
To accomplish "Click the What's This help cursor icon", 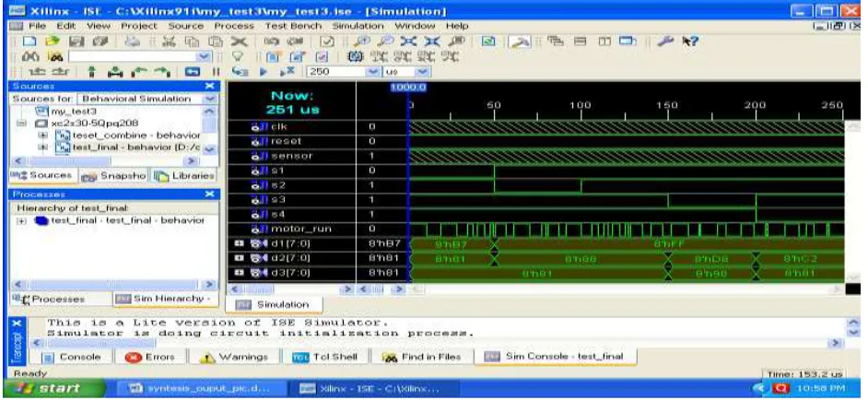I will click(690, 41).
